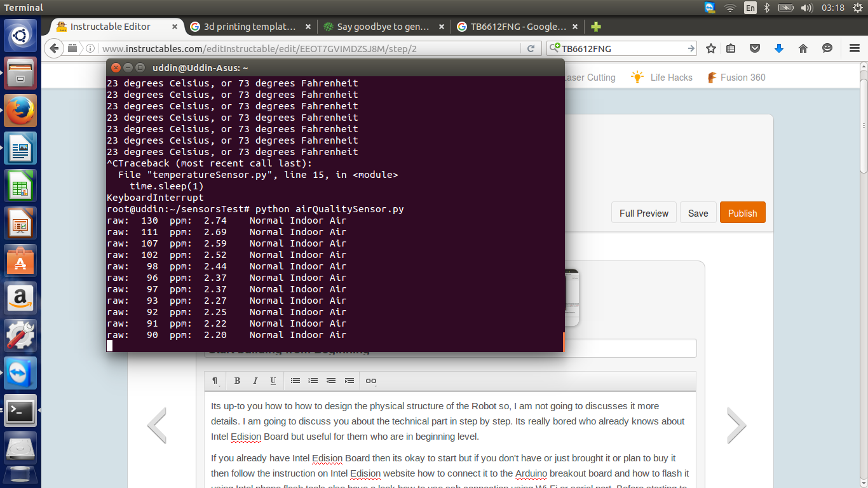Image resolution: width=868 pixels, height=488 pixels.
Task: Open the system power cog menu
Action: 857,8
